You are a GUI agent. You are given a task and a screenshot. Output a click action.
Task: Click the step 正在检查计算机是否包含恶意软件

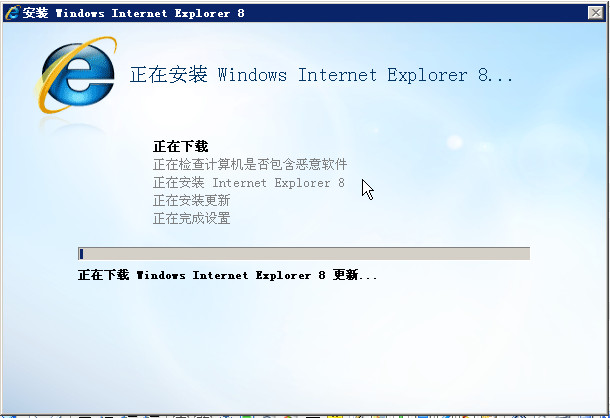250,164
